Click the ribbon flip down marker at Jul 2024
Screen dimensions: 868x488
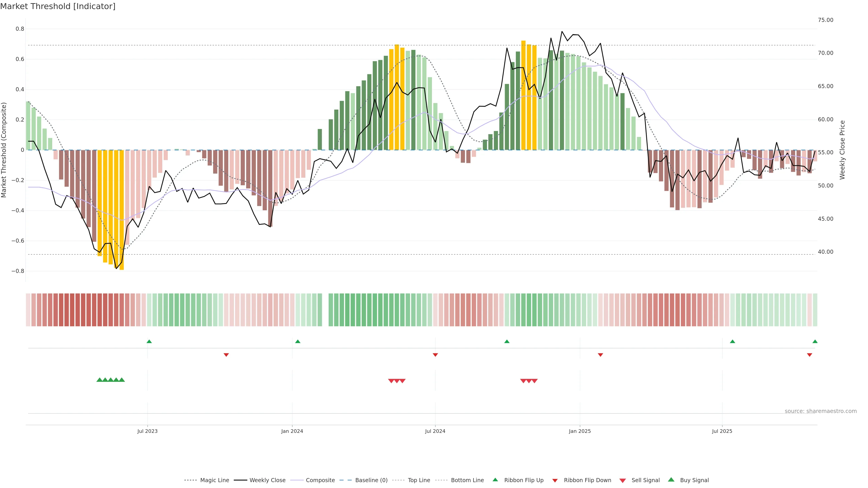(x=435, y=355)
